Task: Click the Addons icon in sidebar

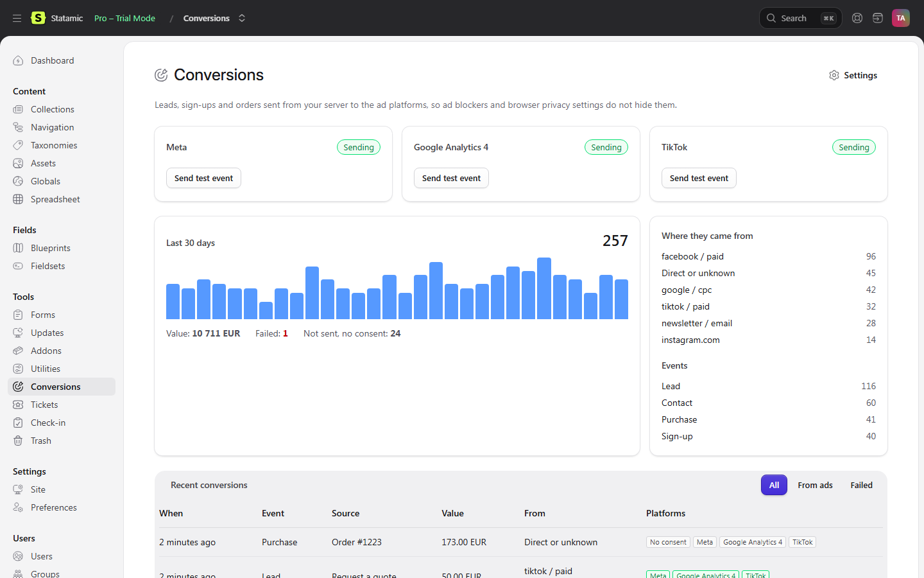Action: click(x=18, y=351)
